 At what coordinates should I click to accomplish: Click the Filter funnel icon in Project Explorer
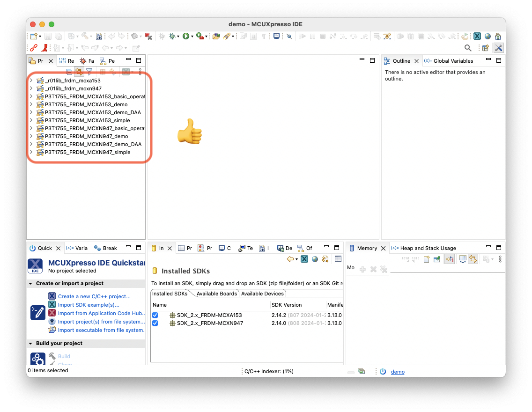click(89, 72)
